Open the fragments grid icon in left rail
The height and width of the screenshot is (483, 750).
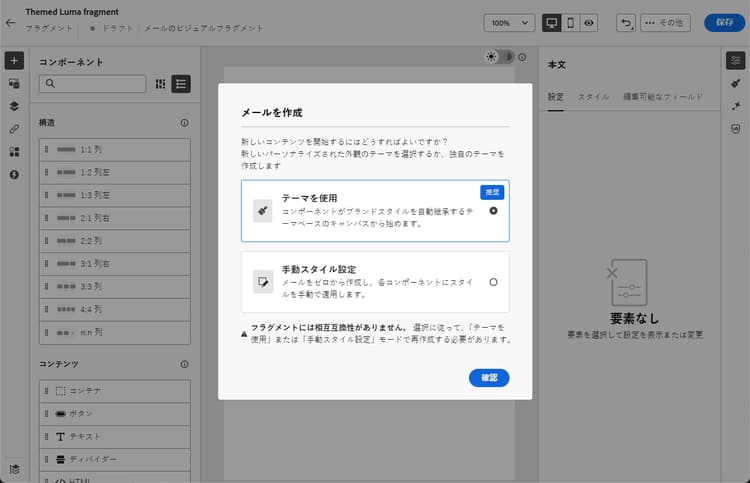tap(14, 152)
